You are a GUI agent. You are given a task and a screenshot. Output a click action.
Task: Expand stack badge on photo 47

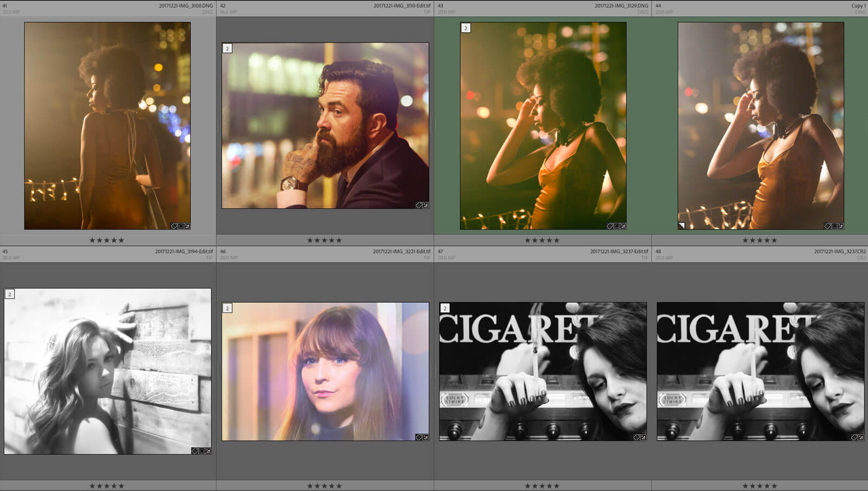(445, 308)
